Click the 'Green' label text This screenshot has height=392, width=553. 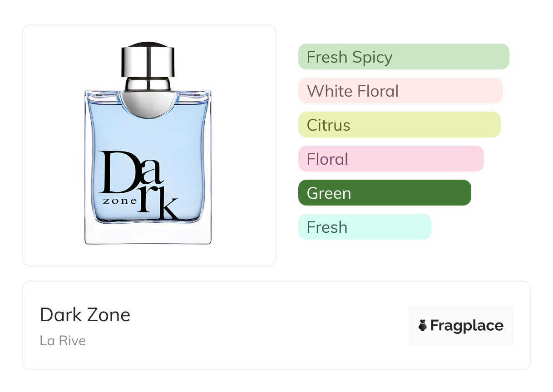329,193
